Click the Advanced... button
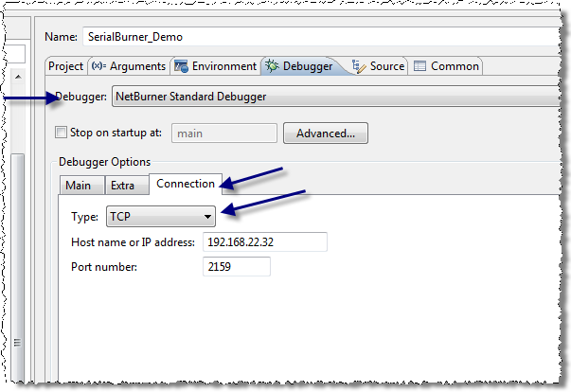This screenshot has width=571, height=392. tap(326, 134)
